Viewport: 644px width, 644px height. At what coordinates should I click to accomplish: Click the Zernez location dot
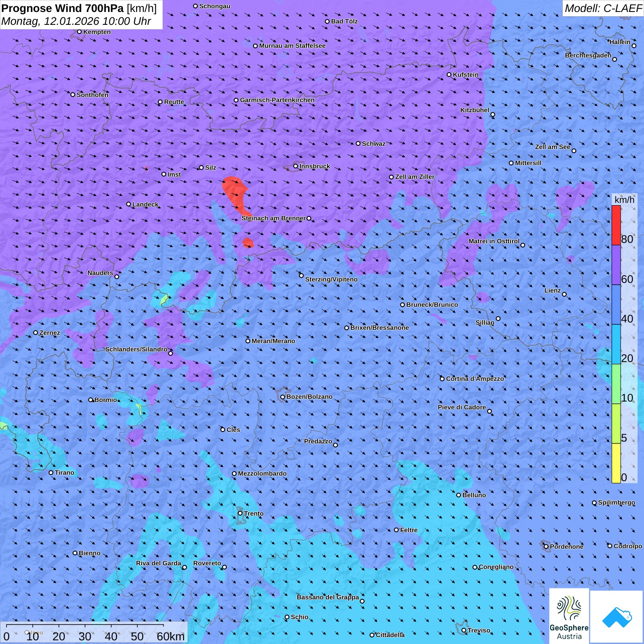pos(35,333)
